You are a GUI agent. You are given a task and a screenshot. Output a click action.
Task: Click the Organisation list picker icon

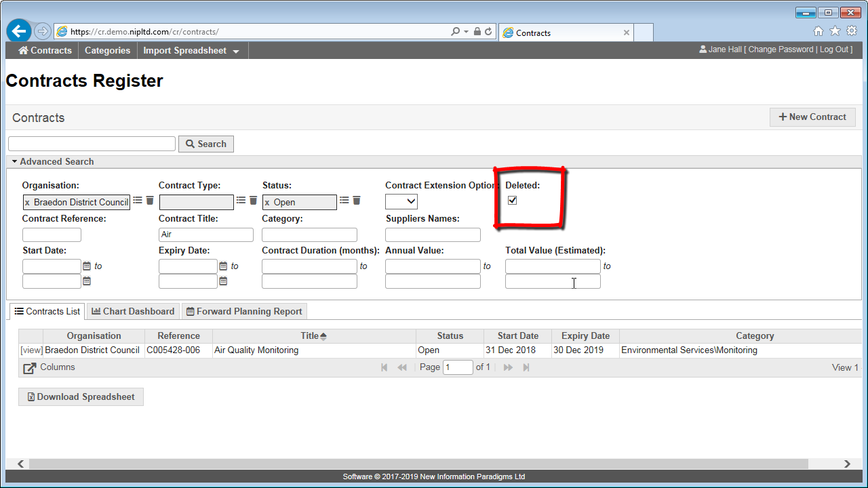[x=138, y=201]
